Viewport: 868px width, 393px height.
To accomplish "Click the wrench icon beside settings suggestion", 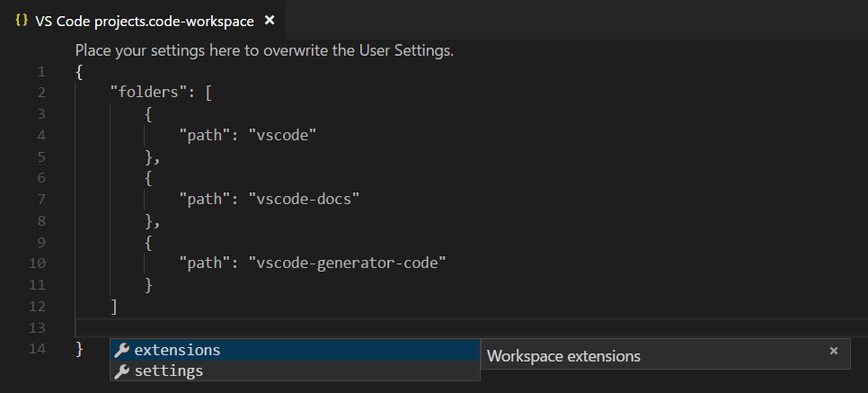I will (122, 371).
